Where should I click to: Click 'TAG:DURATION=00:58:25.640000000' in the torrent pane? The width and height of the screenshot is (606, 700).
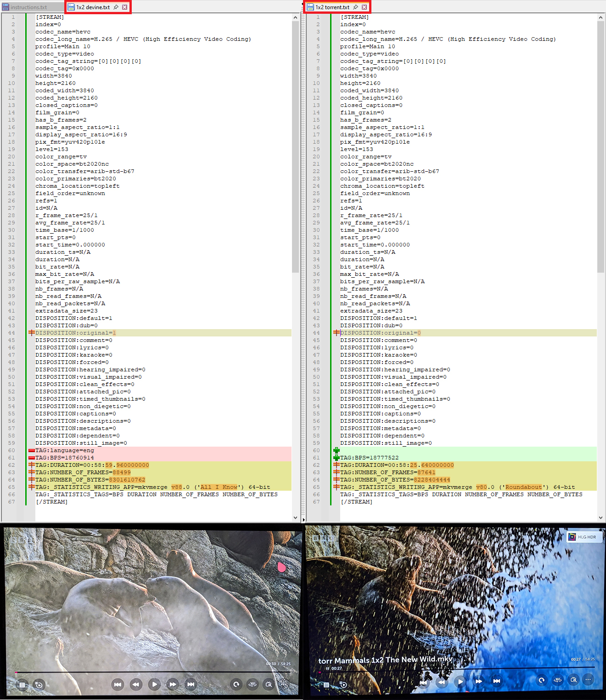click(x=397, y=465)
